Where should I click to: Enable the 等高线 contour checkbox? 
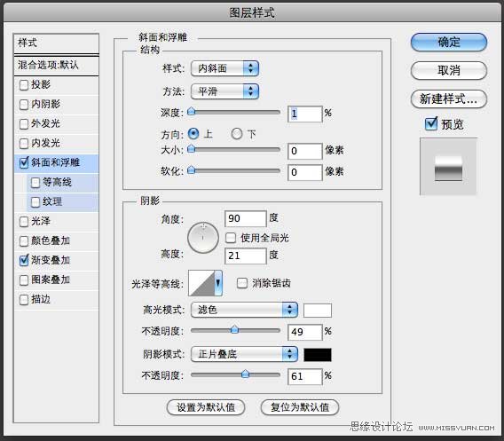(x=35, y=183)
